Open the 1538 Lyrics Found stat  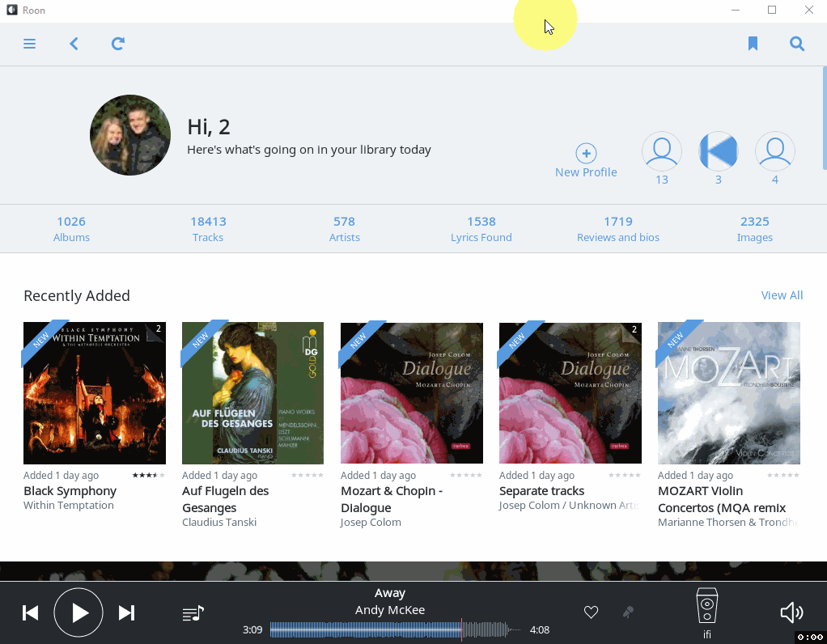tap(481, 229)
